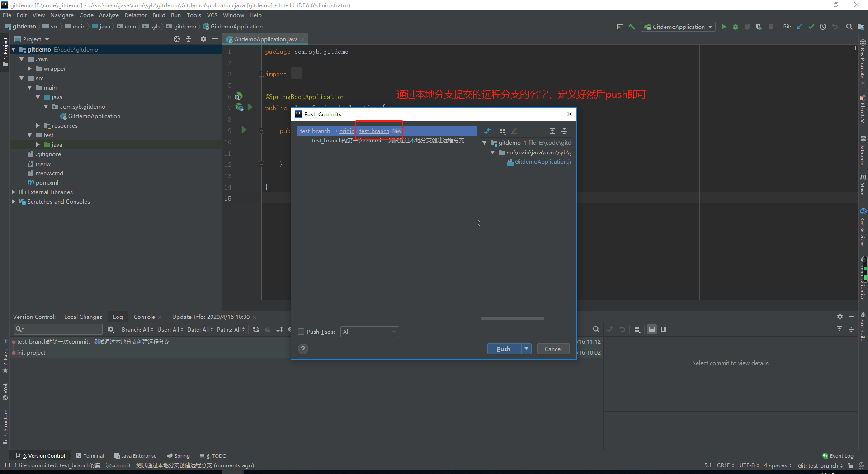
Task: Hide the Project tool window
Action: point(215,39)
